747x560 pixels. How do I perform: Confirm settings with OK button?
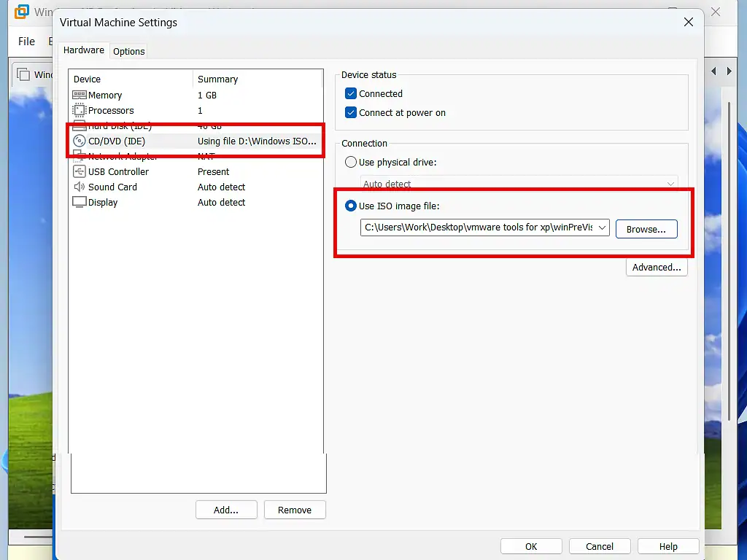point(531,546)
